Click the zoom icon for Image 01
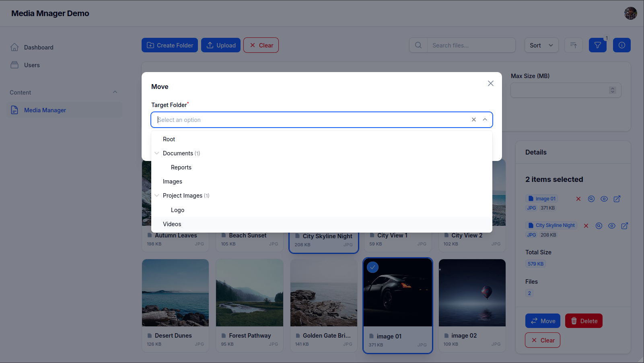 (x=591, y=199)
